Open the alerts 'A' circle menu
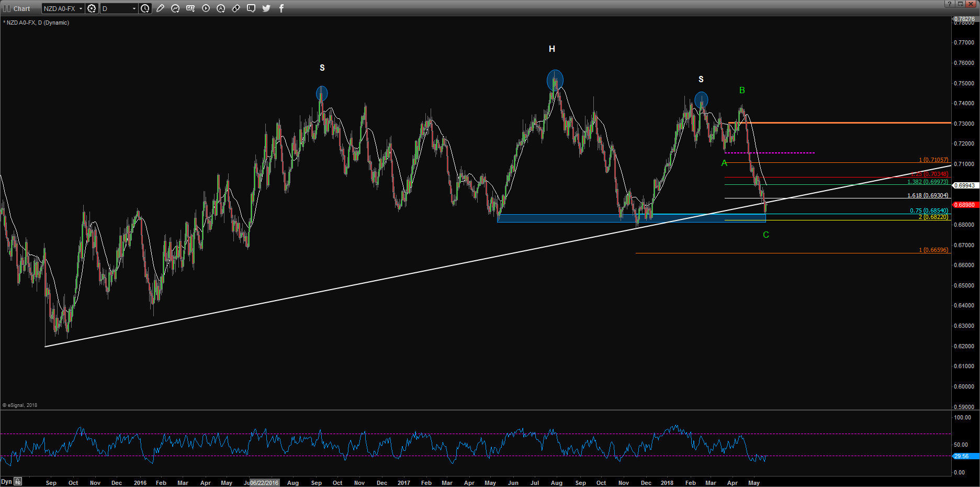Screen dimensions: 980x487 click(x=221, y=8)
